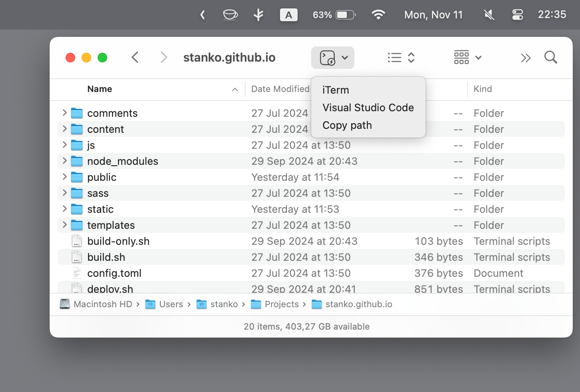Expand the static folder disclosure arrow
This screenshot has width=580, height=392.
click(x=64, y=209)
